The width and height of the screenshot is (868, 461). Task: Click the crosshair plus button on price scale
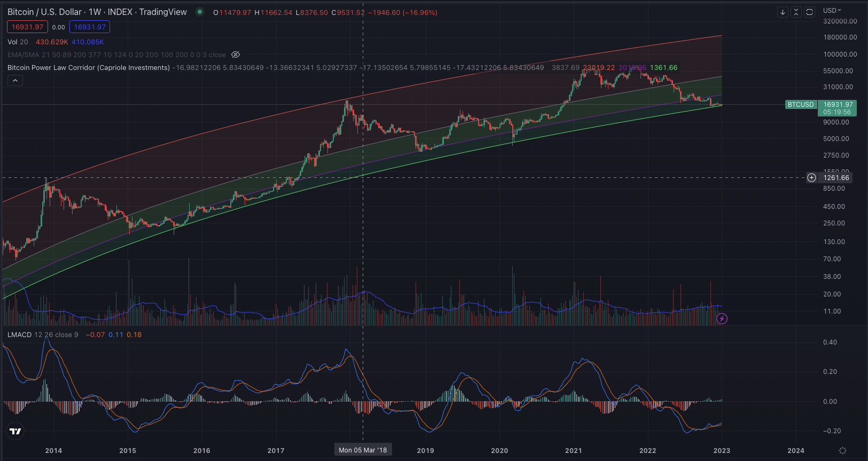point(811,177)
